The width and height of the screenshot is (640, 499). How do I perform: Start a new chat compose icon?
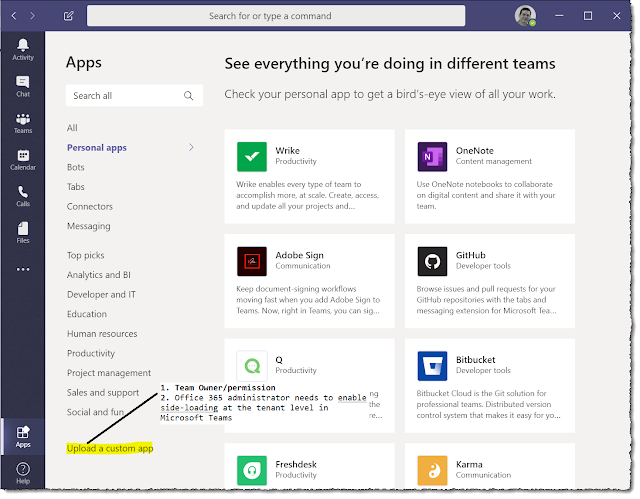point(69,16)
